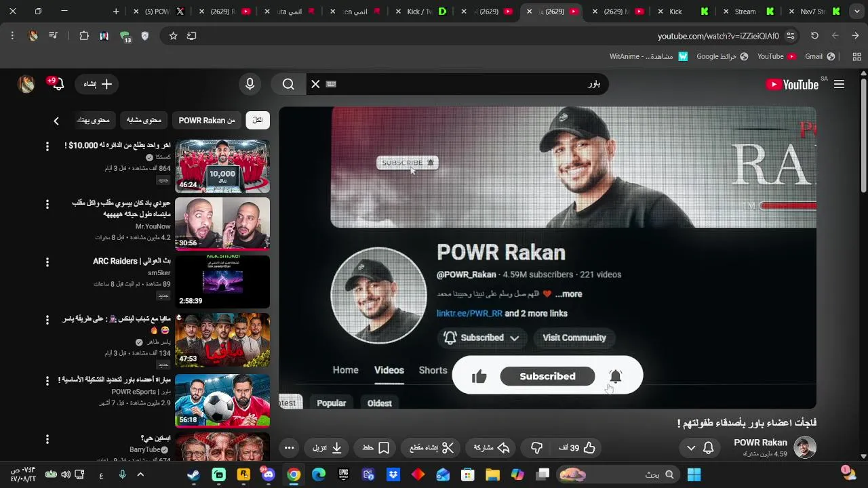Screen dimensions: 868x488
Task: Open the media control icon in toolbar
Action: (x=53, y=36)
